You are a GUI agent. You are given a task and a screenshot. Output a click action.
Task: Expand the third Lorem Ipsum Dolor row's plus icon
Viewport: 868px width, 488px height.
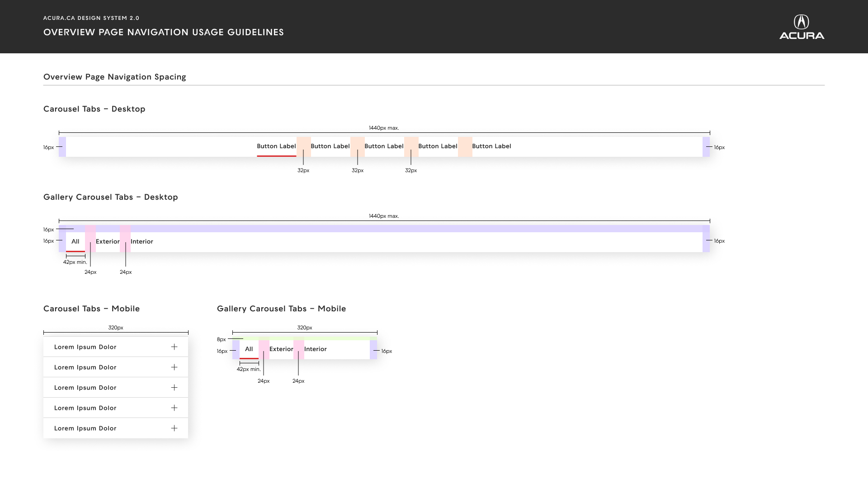174,388
